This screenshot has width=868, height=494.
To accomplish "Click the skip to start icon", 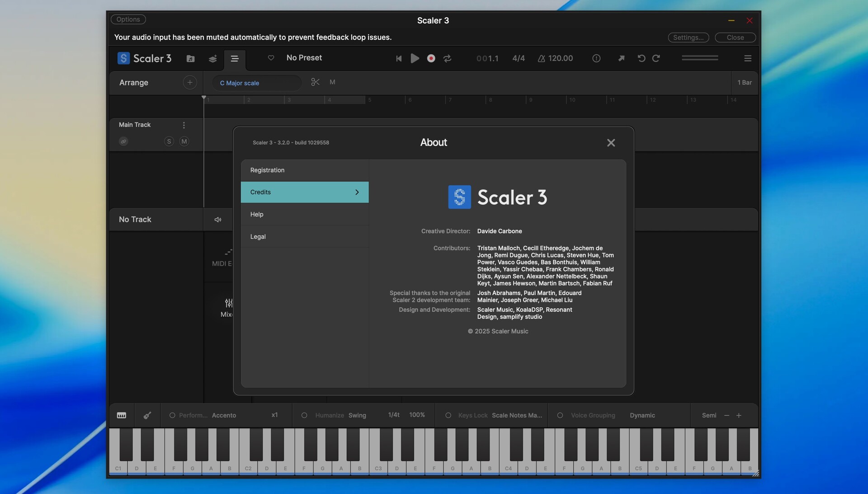I will click(398, 58).
